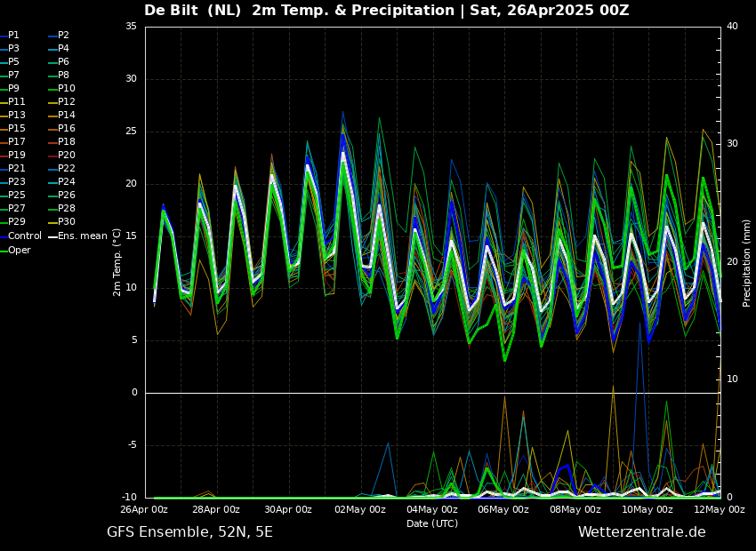Click the P25 legend entry
Image resolution: width=756 pixels, height=551 pixels.
[12, 195]
